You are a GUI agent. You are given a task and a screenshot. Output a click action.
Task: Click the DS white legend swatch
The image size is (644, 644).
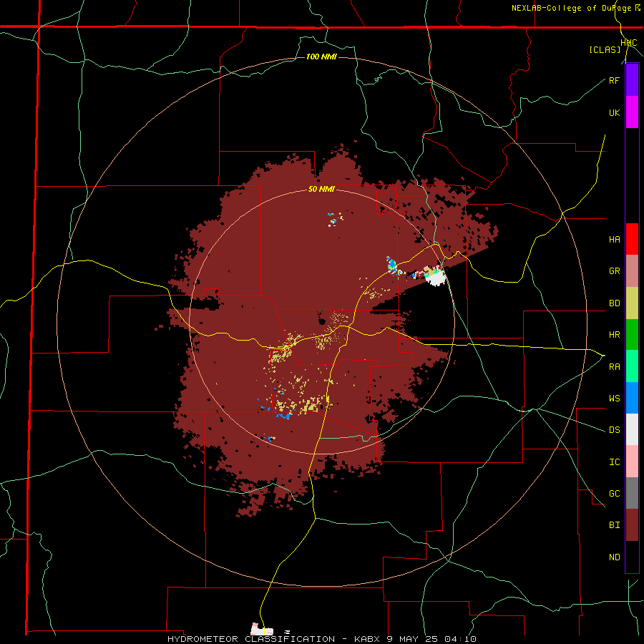[632, 429]
